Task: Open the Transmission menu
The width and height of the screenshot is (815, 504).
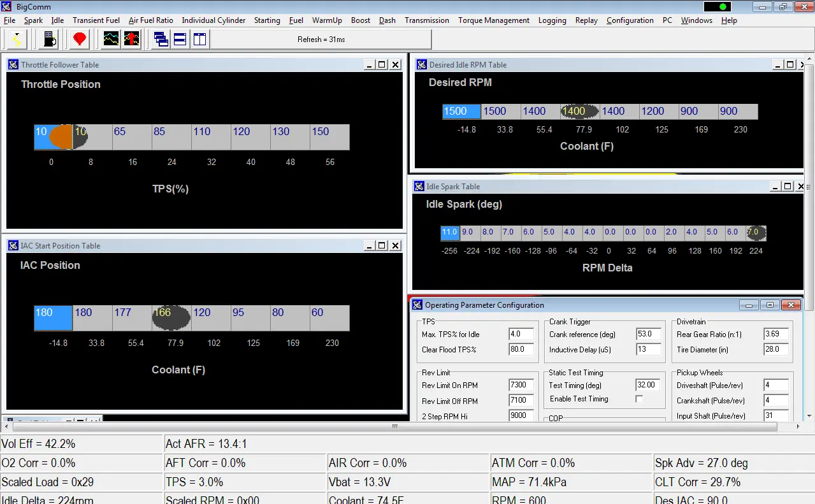Action: coord(427,20)
